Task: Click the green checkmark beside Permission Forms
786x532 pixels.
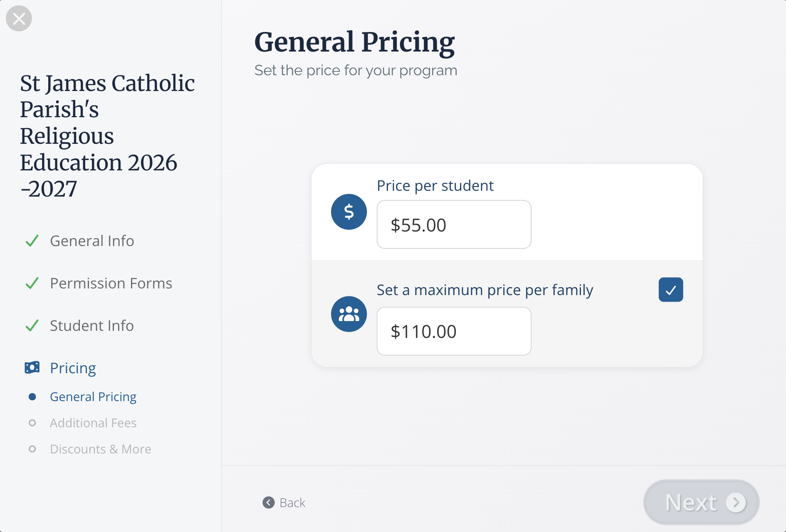Action: pyautogui.click(x=32, y=283)
